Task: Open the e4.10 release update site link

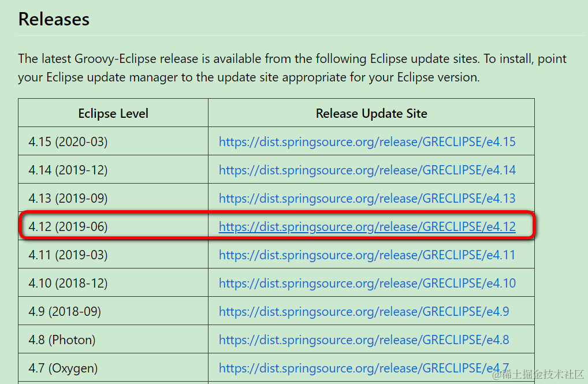Action: tap(367, 283)
